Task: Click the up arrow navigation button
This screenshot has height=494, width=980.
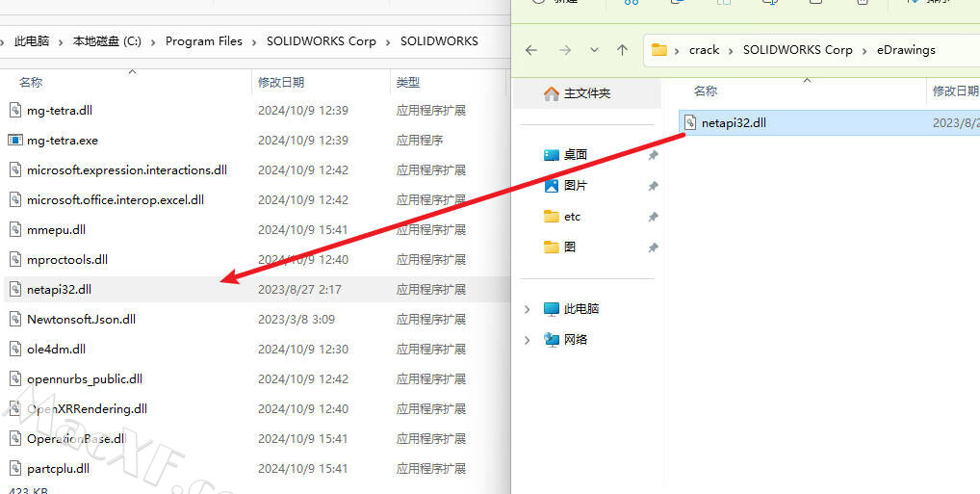Action: [x=622, y=50]
